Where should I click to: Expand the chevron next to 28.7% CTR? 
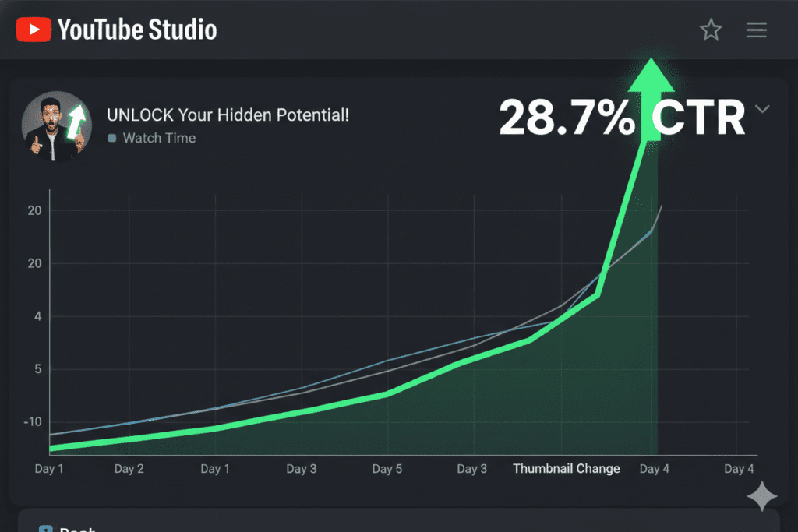pos(762,109)
